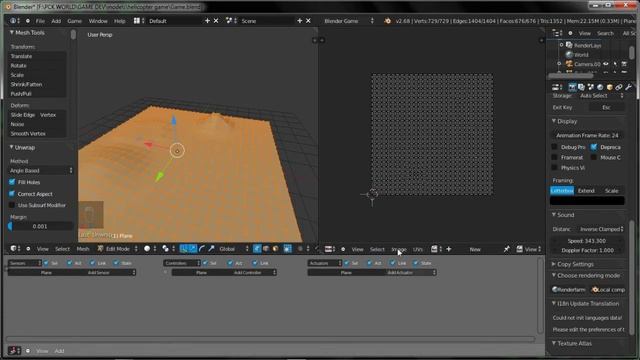Open the Search menu in outliner
This screenshot has width=640, height=360.
605,33
